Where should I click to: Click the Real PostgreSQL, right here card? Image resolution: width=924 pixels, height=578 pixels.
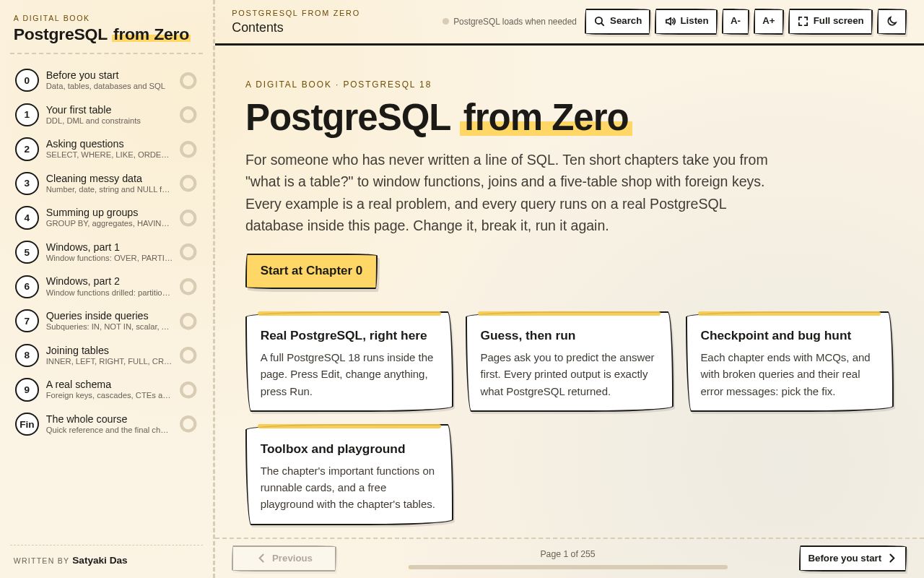tap(349, 362)
